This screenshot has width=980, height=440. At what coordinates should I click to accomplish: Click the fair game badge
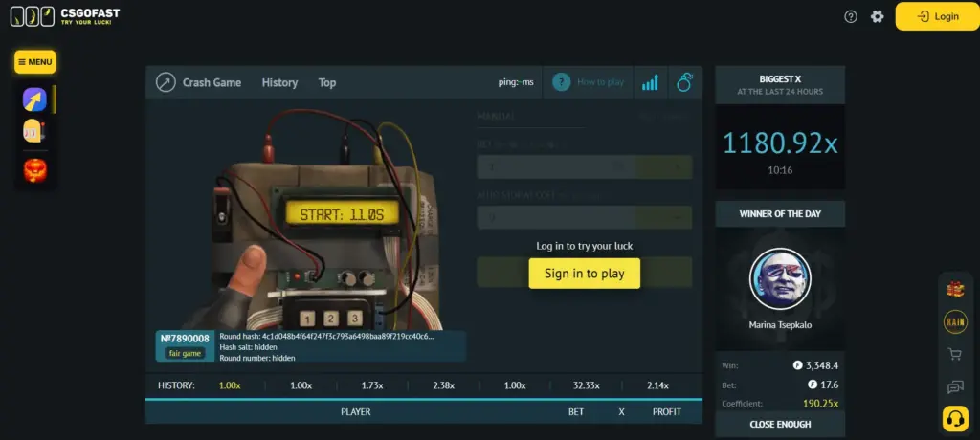click(x=185, y=353)
